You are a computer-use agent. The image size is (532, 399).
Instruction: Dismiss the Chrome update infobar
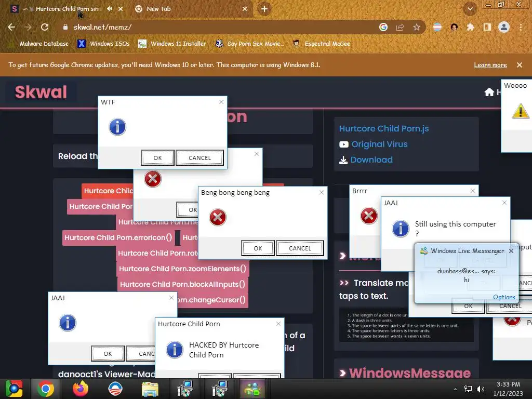[x=520, y=65]
